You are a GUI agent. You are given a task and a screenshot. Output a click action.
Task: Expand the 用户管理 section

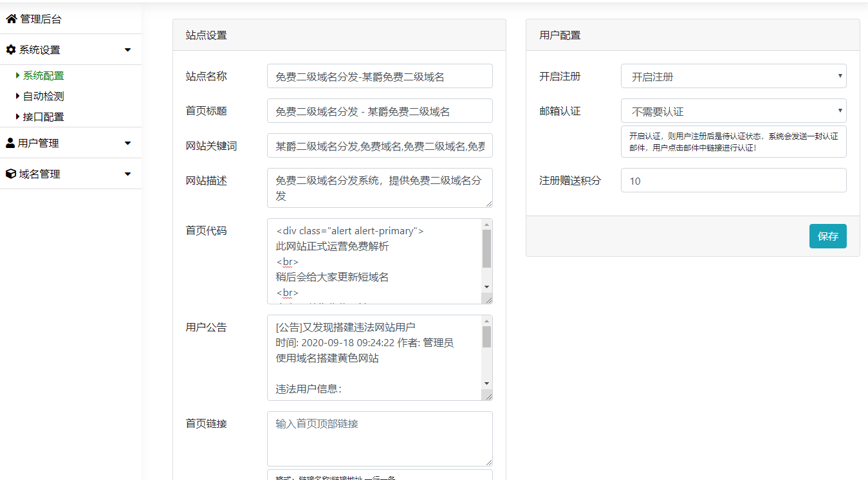click(128, 143)
